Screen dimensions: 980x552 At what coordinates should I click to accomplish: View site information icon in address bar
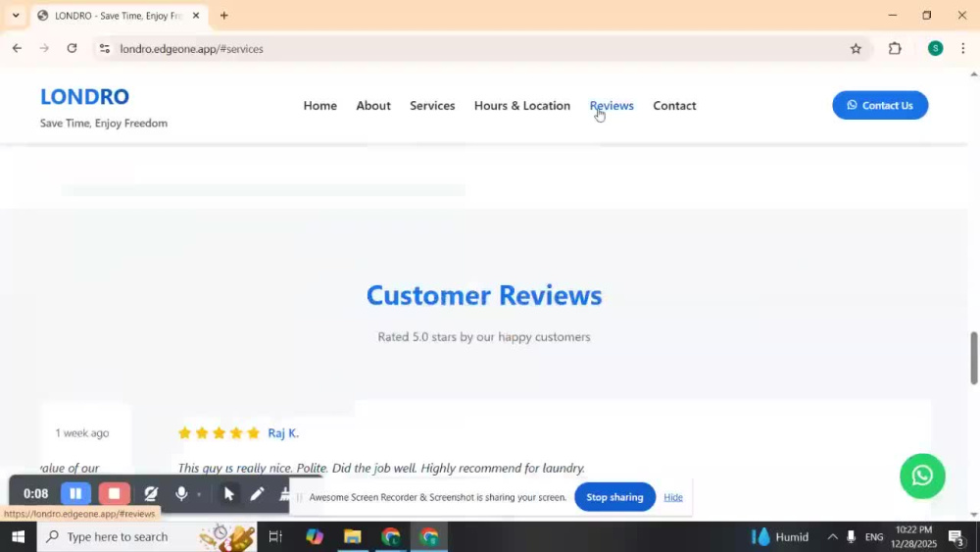105,49
